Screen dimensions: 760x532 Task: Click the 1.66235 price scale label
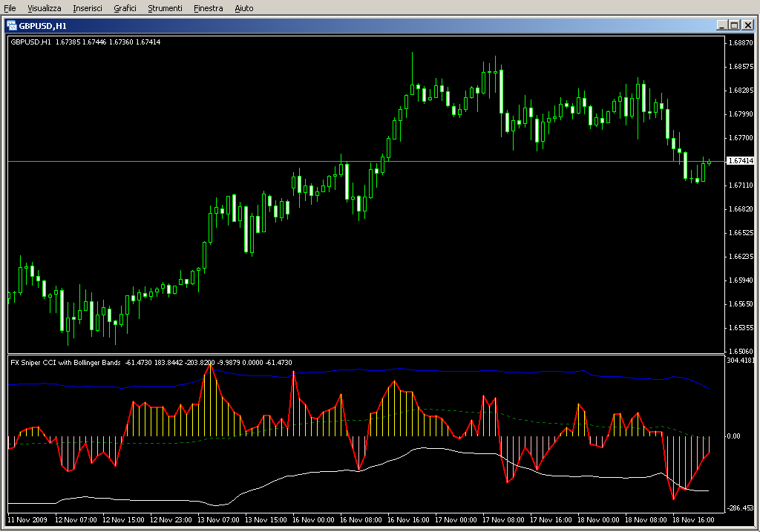[741, 256]
